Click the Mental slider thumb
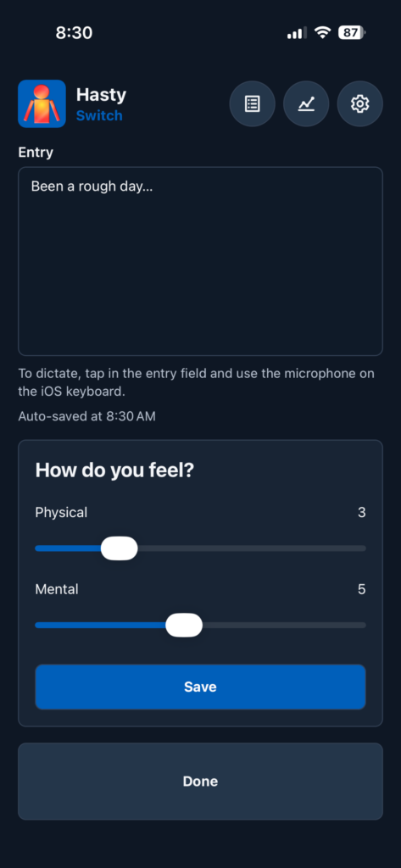 [184, 625]
